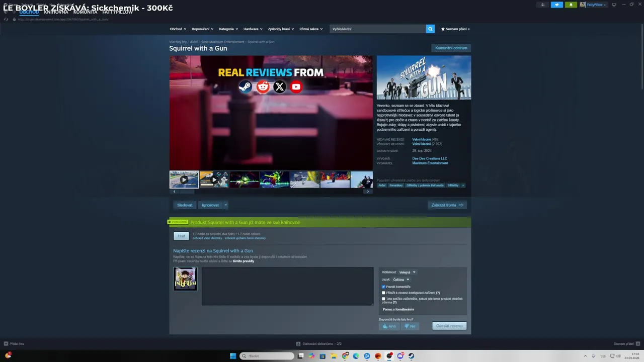
Task: Open the wishlist via the star icon
Action: click(x=443, y=29)
